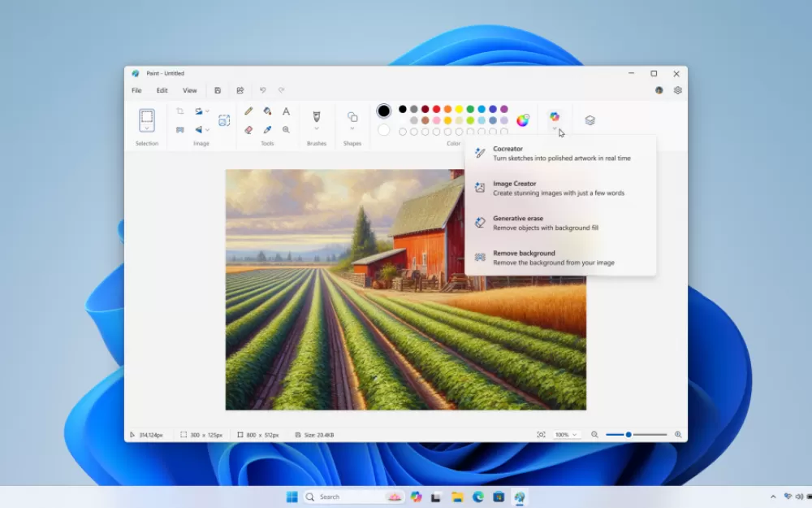The height and width of the screenshot is (508, 812).
Task: Select the Color picker eyedropper tool
Action: click(x=267, y=129)
